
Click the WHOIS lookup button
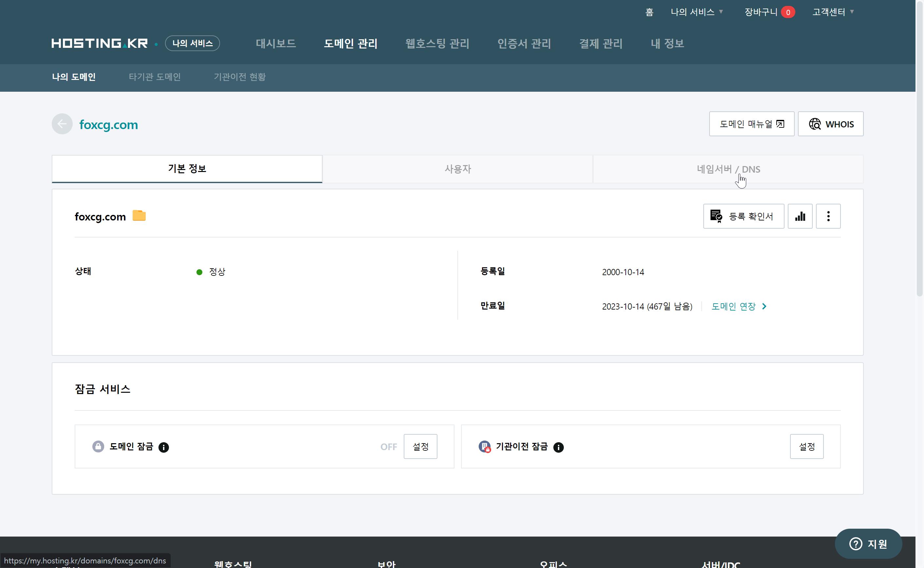(830, 124)
